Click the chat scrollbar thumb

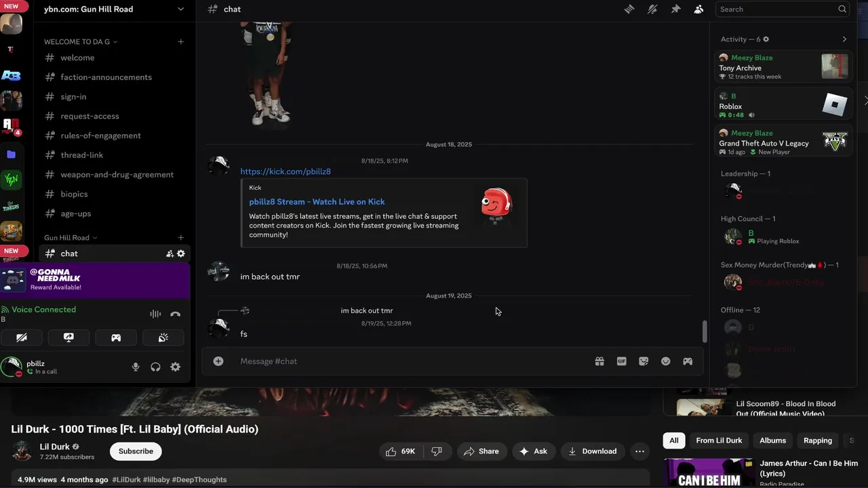(x=705, y=331)
